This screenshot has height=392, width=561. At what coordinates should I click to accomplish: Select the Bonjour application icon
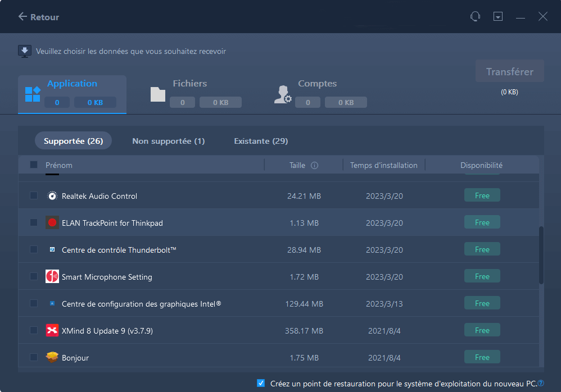click(52, 357)
